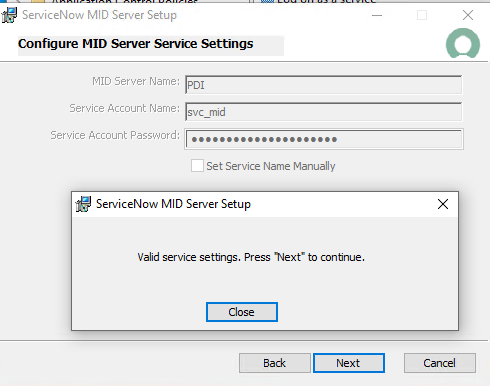Cancel the MID Server setup

(440, 363)
